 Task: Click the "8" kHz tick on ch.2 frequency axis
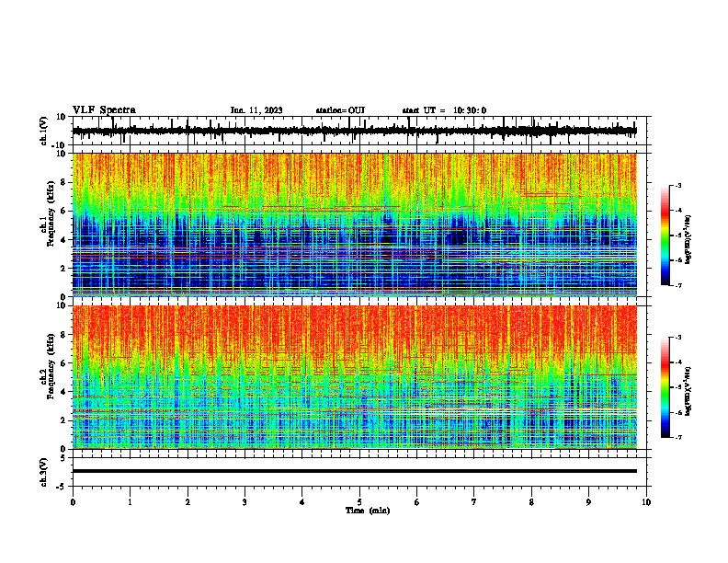click(64, 335)
